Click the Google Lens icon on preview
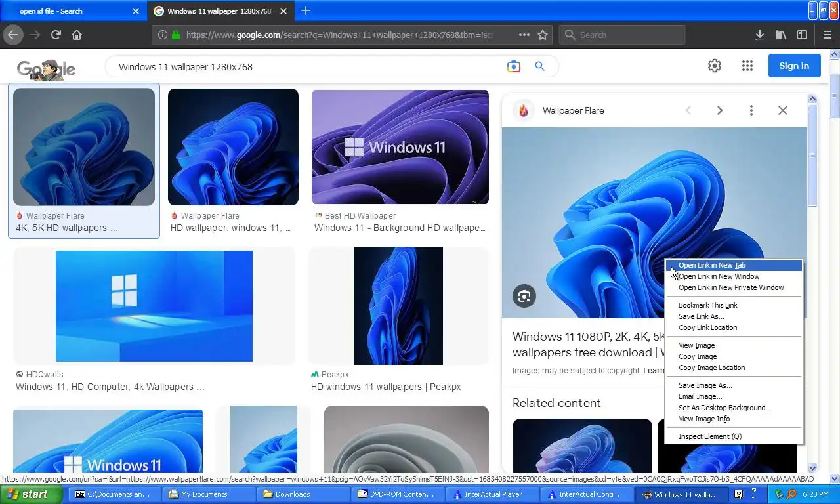This screenshot has width=840, height=504. coord(524,296)
